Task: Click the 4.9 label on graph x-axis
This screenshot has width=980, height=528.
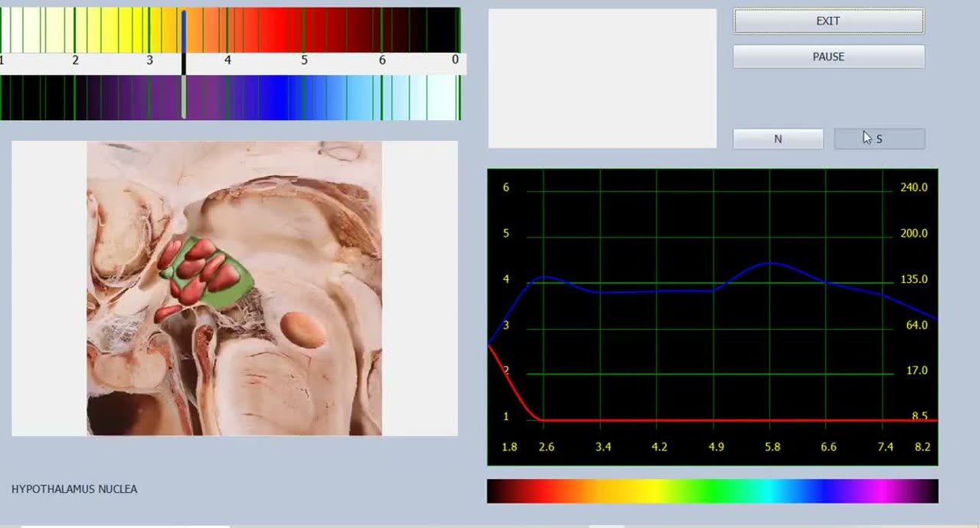Action: (x=715, y=447)
